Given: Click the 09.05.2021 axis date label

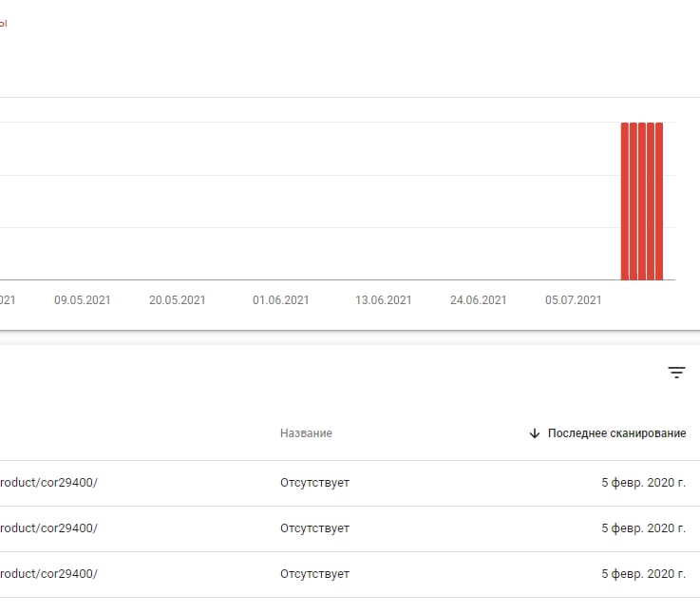Looking at the screenshot, I should click(x=82, y=299).
